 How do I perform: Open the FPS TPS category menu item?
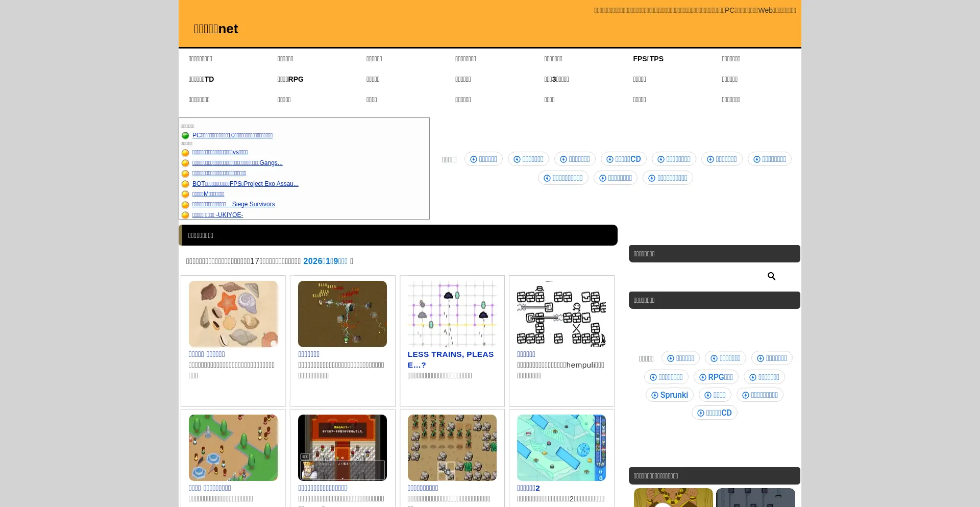(x=648, y=59)
